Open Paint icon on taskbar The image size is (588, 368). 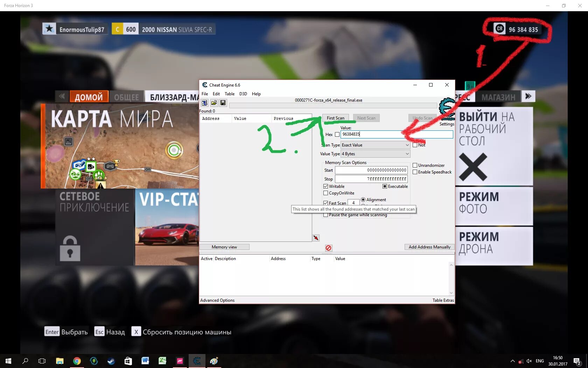[x=214, y=361]
